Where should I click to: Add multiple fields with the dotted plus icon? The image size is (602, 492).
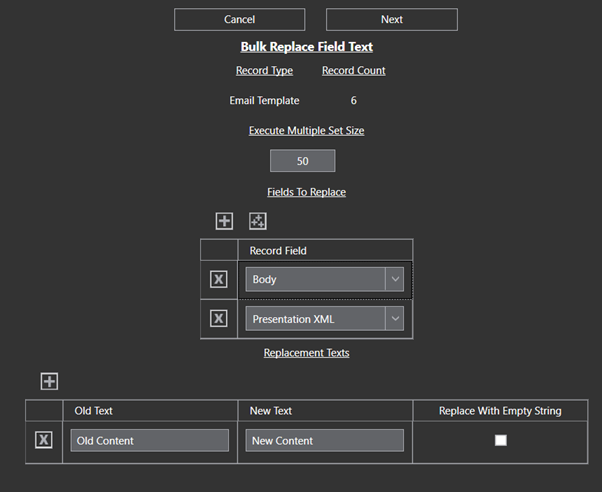257,221
